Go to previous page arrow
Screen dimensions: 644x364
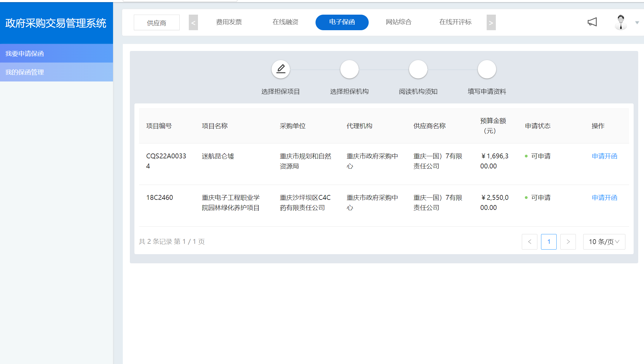coord(529,242)
